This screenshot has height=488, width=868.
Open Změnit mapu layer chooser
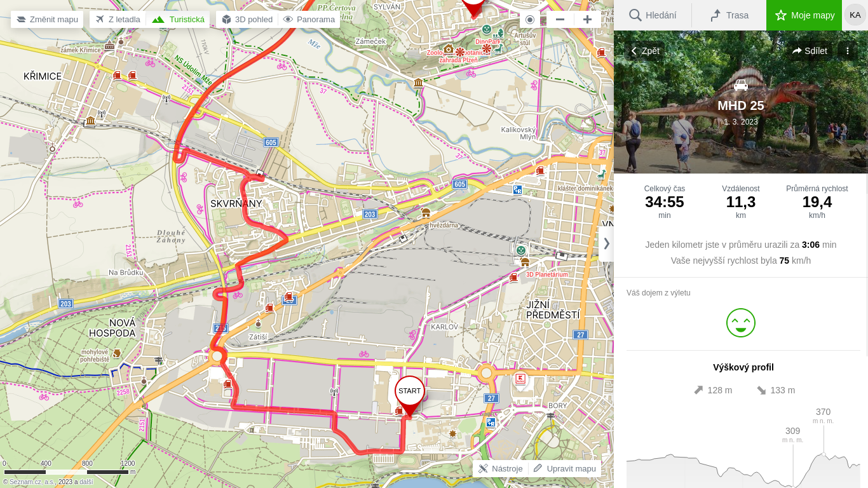point(47,19)
